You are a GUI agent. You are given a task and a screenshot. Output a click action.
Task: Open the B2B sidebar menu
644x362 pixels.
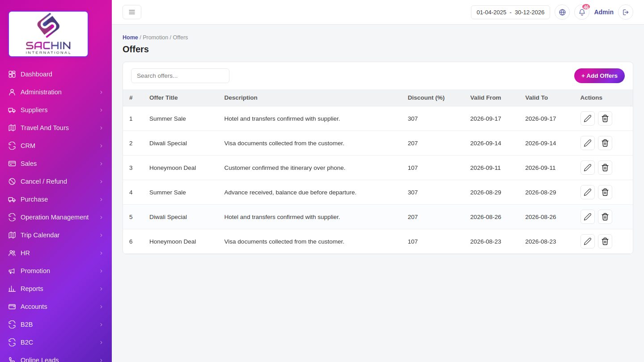pyautogui.click(x=56, y=324)
